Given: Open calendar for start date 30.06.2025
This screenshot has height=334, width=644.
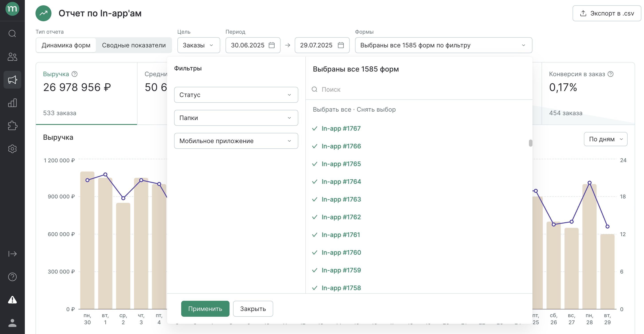Looking at the screenshot, I should pyautogui.click(x=271, y=45).
